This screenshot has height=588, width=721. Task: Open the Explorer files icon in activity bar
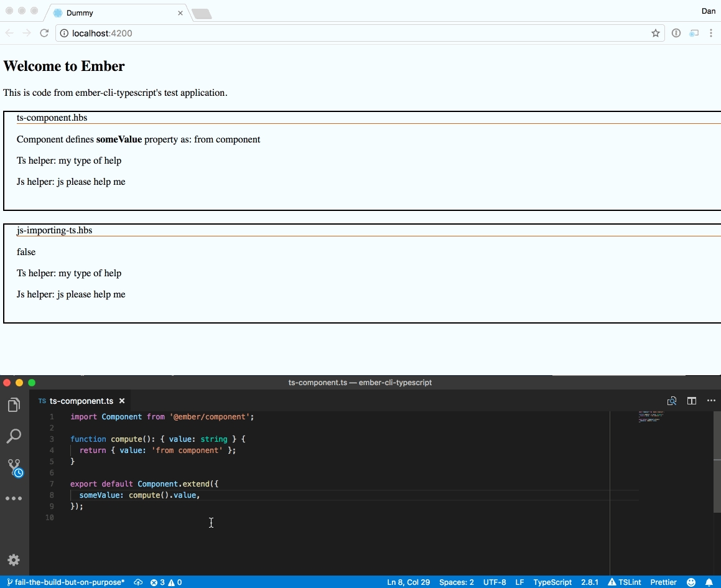[14, 406]
